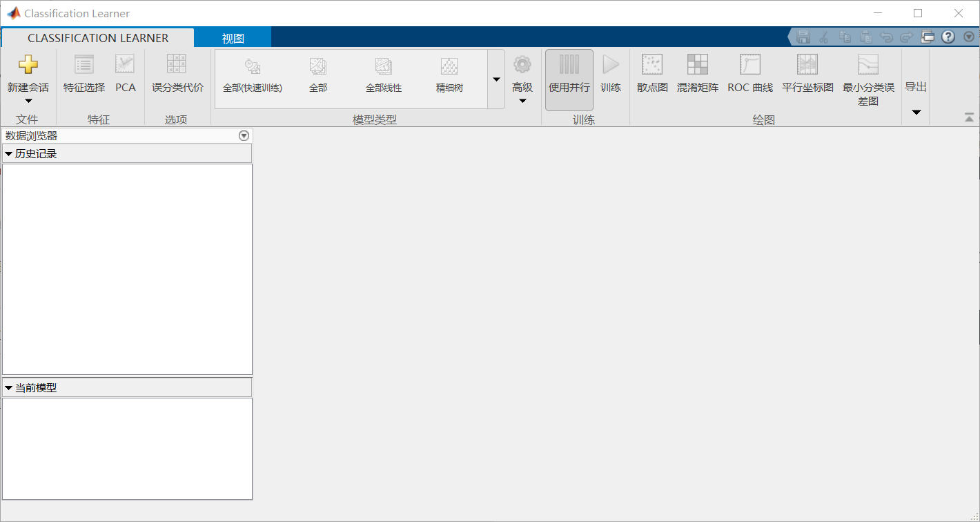Select the 精细树 model type
Screen dimensions: 980x522
click(449, 76)
